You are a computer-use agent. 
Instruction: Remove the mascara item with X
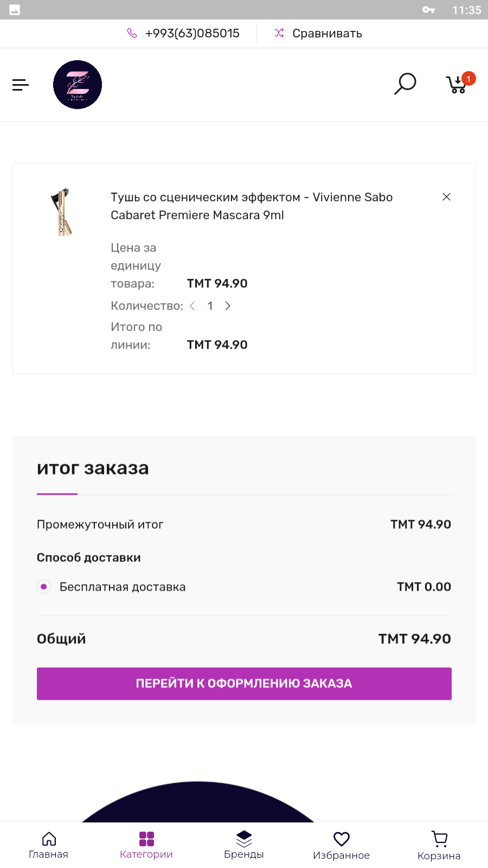coord(446,197)
